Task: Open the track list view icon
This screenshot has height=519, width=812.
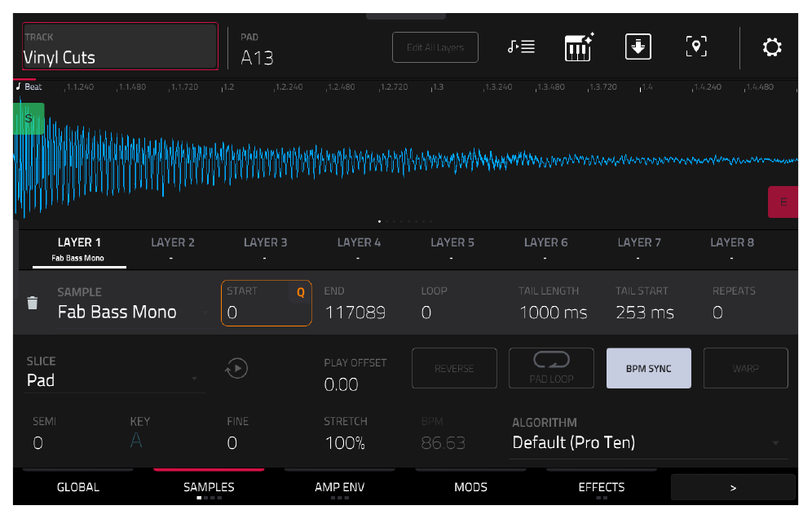Action: tap(521, 47)
